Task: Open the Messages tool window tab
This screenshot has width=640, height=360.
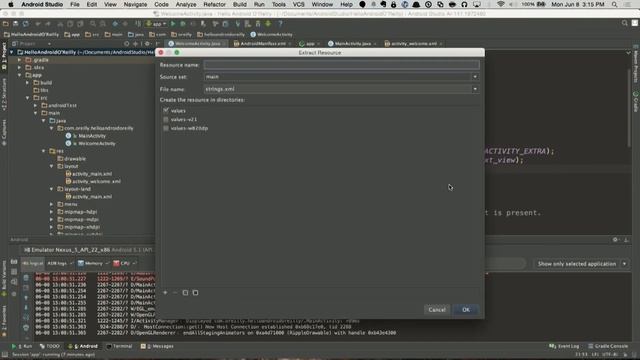Action: [x=157, y=346]
